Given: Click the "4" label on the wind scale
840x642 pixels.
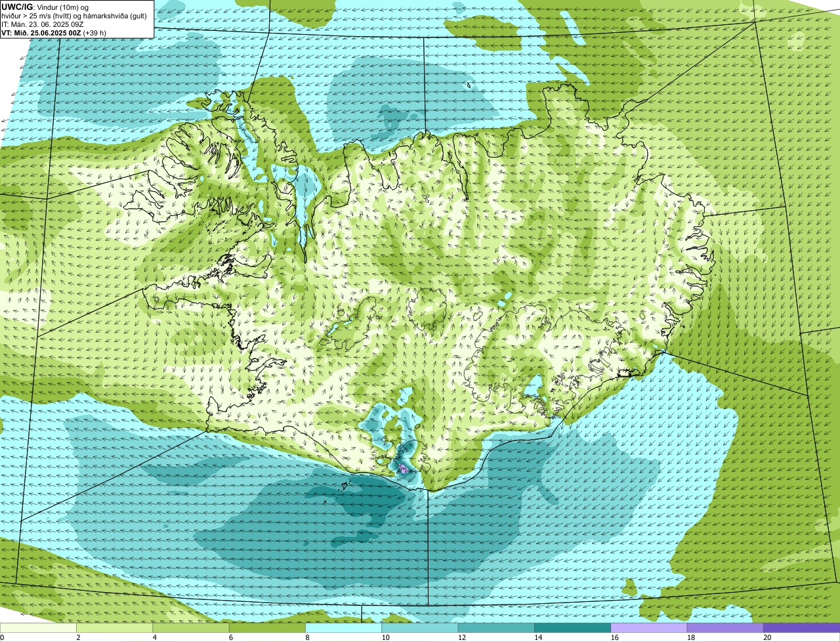Looking at the screenshot, I should pyautogui.click(x=154, y=637).
